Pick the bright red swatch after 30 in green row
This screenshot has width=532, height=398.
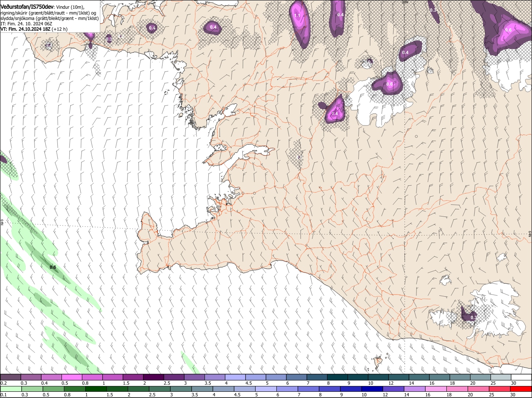pos(522,389)
